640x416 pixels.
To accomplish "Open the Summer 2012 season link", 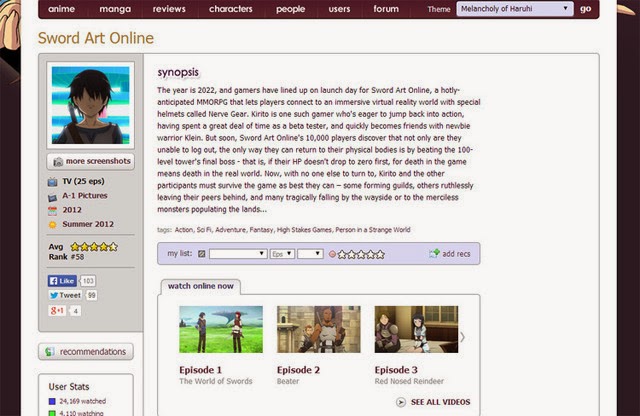I will [x=88, y=224].
